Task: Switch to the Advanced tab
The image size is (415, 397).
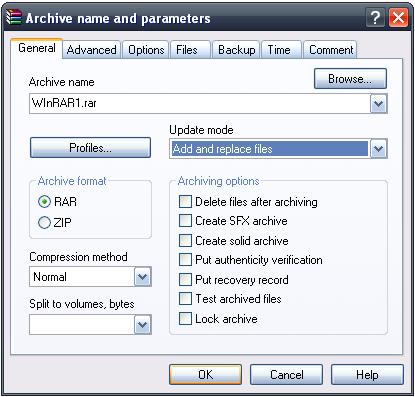Action: [92, 50]
